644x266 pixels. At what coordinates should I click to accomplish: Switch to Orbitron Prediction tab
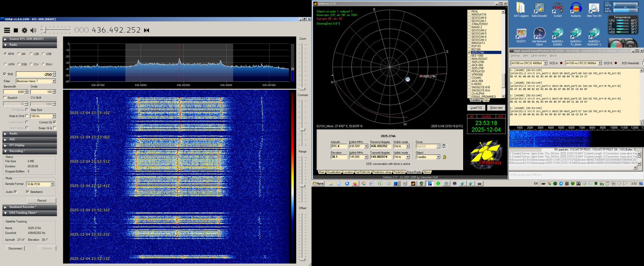click(x=399, y=172)
